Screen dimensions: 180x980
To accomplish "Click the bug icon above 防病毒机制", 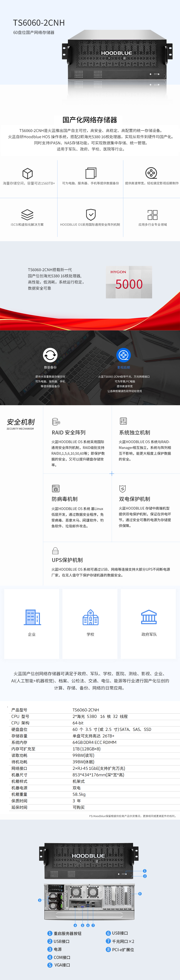I will coord(56,489).
